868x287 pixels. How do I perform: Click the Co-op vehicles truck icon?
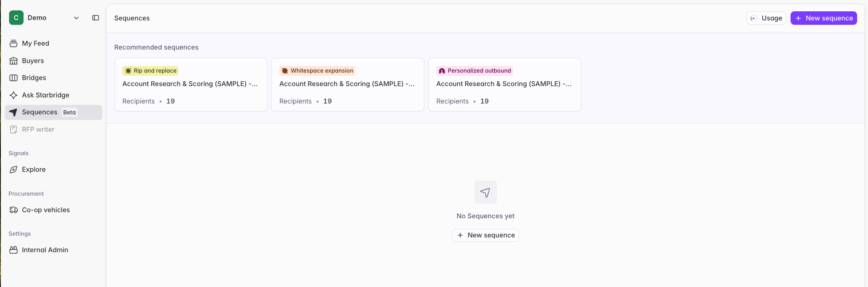[x=13, y=210]
